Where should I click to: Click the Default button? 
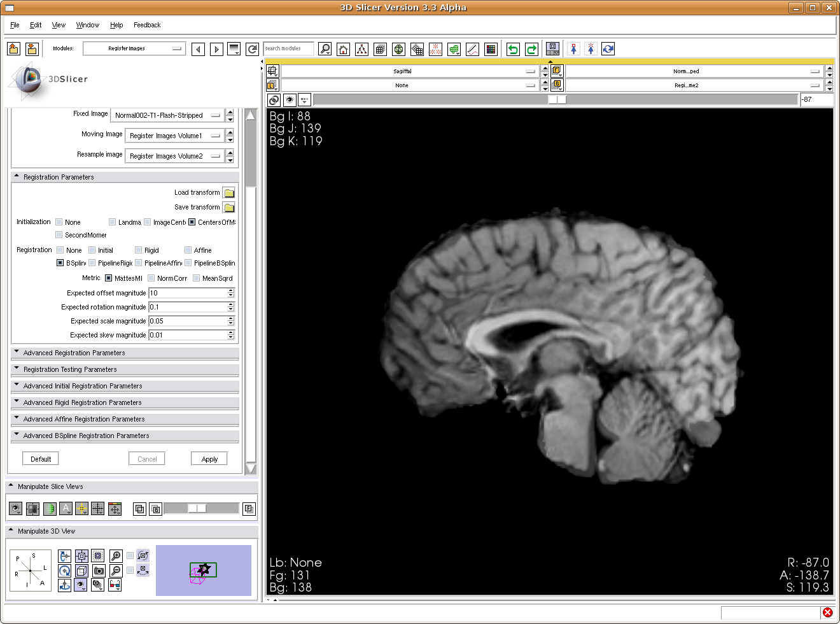[41, 459]
